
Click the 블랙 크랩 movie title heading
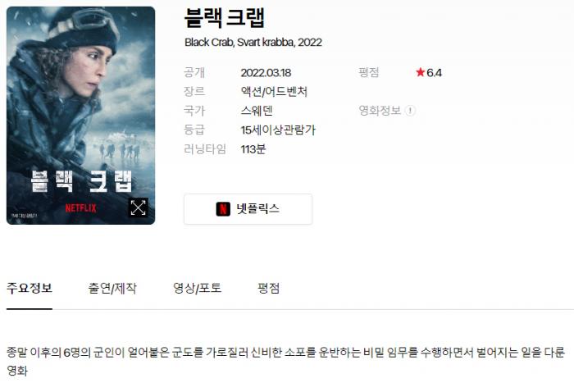click(224, 17)
